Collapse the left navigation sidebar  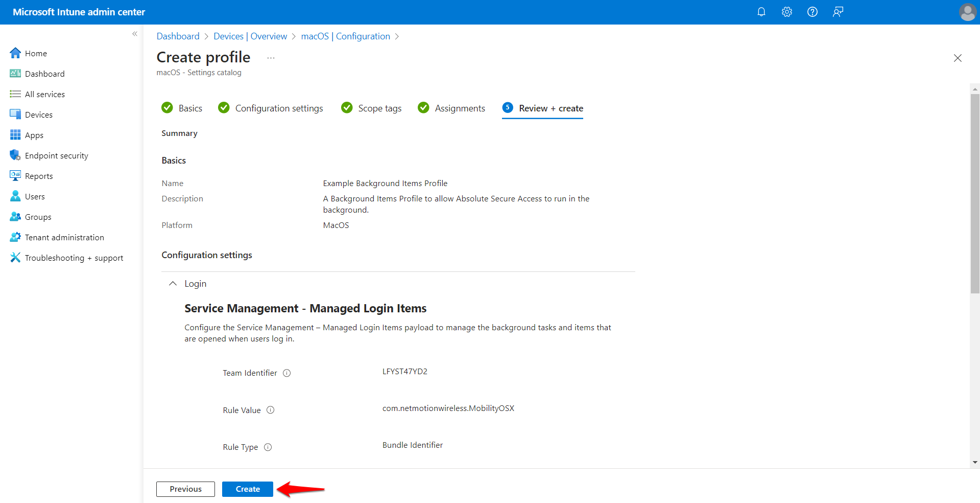click(x=135, y=34)
